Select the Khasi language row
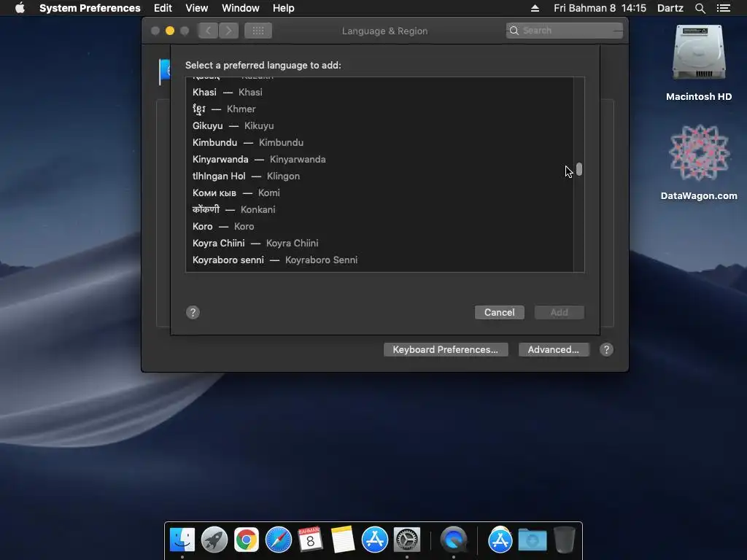The height and width of the screenshot is (560, 747). (379, 93)
